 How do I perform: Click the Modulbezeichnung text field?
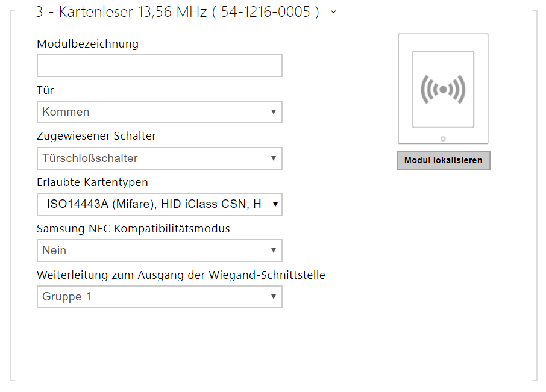159,66
